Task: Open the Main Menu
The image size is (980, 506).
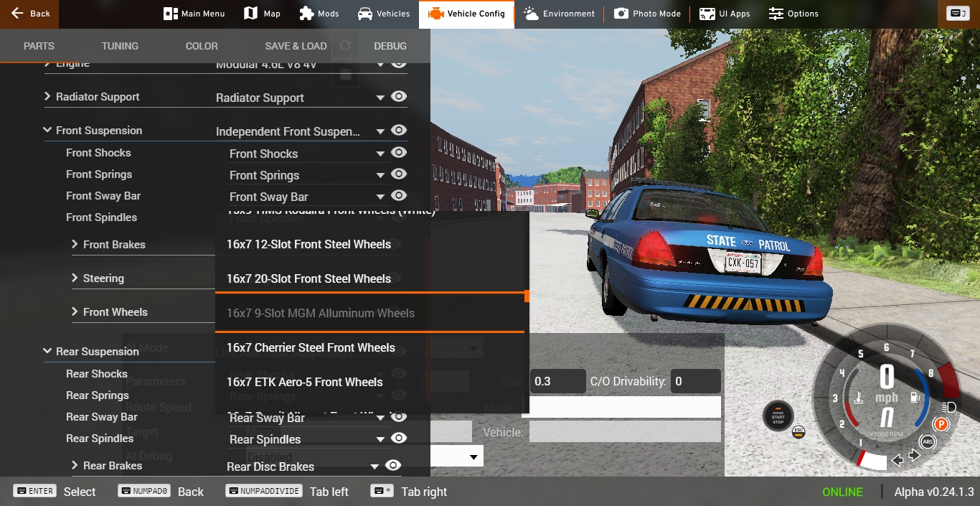Action: click(194, 14)
